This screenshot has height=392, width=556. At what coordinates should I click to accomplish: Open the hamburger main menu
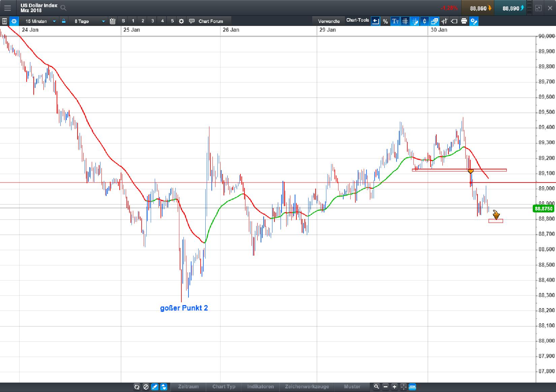point(7,8)
